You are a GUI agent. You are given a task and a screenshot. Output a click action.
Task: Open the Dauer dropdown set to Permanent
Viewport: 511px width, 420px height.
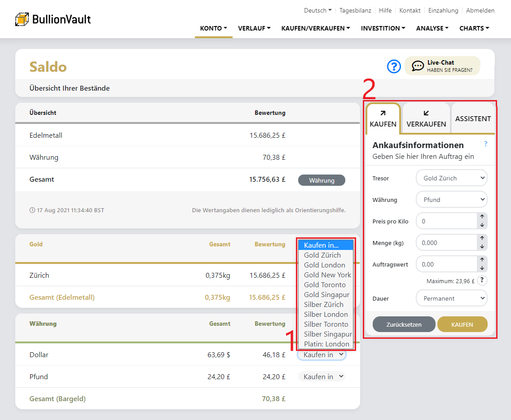click(451, 298)
